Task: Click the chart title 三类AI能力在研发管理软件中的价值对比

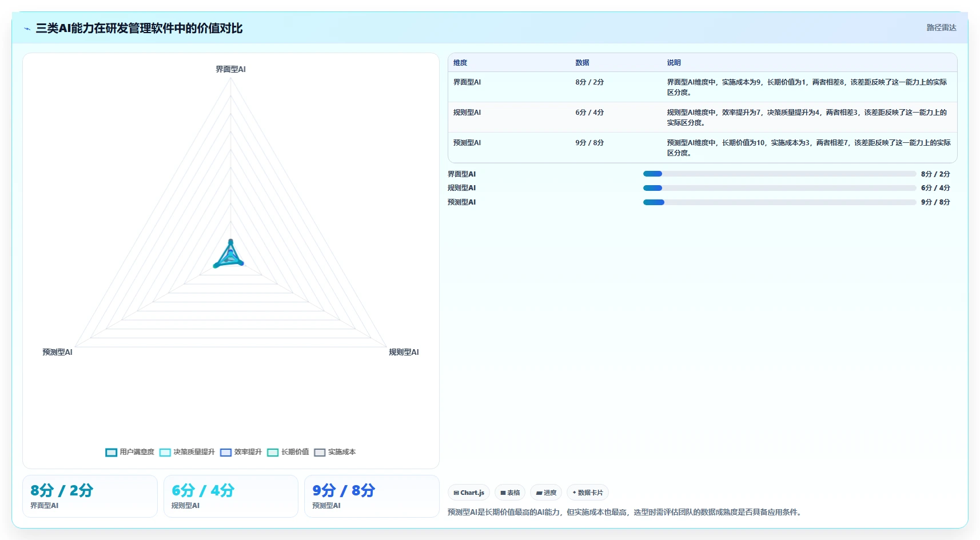Action: click(139, 28)
